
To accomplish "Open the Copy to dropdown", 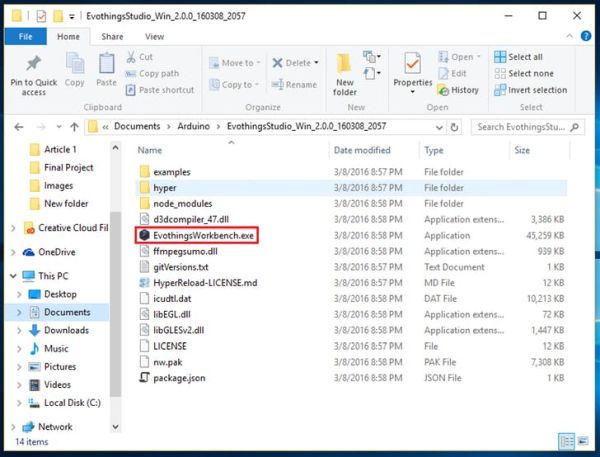I will (234, 85).
